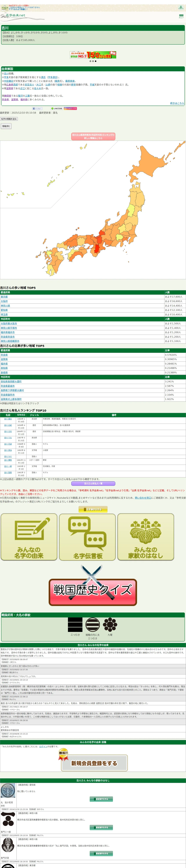Screen dimensions: 186x868
Task: Follow the 問い合わせ窓口 link
Action: (143, 497)
